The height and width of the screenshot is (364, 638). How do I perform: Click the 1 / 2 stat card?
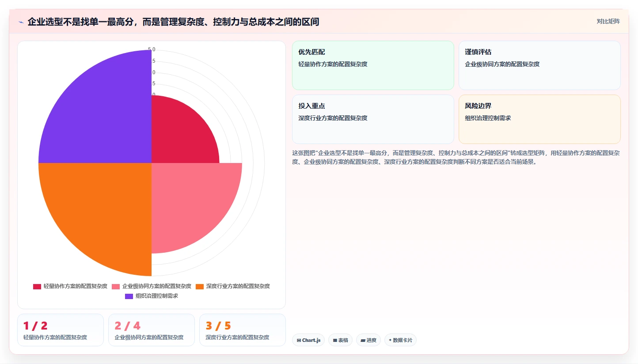point(61,330)
